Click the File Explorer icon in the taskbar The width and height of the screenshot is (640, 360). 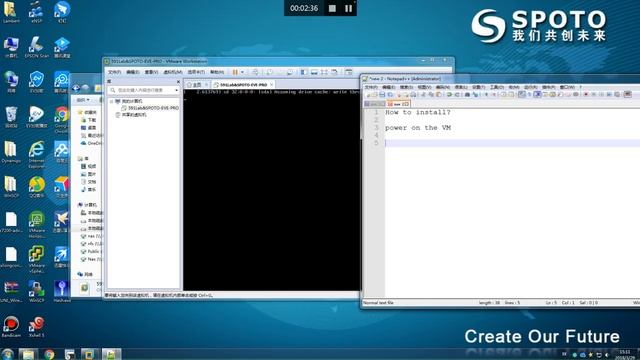(x=28, y=354)
